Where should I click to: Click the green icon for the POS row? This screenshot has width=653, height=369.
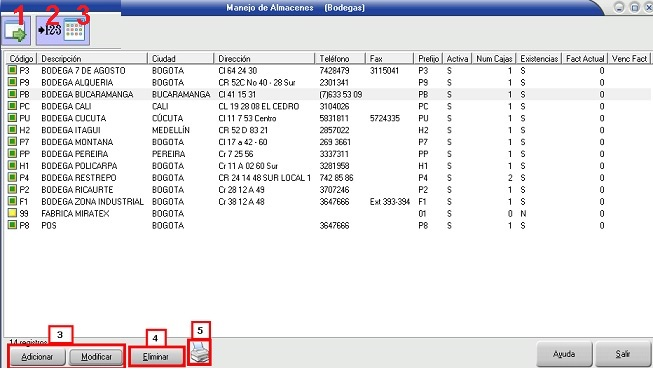[x=12, y=225]
